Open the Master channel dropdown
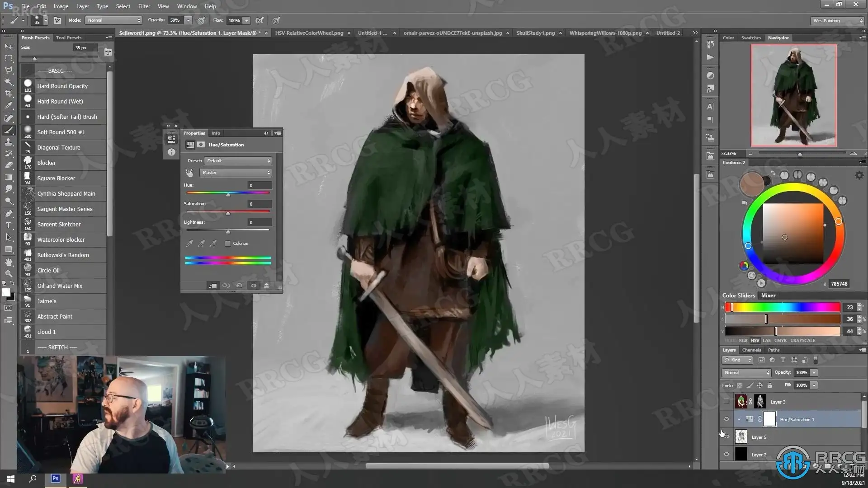Image resolution: width=868 pixels, height=488 pixels. (x=236, y=173)
